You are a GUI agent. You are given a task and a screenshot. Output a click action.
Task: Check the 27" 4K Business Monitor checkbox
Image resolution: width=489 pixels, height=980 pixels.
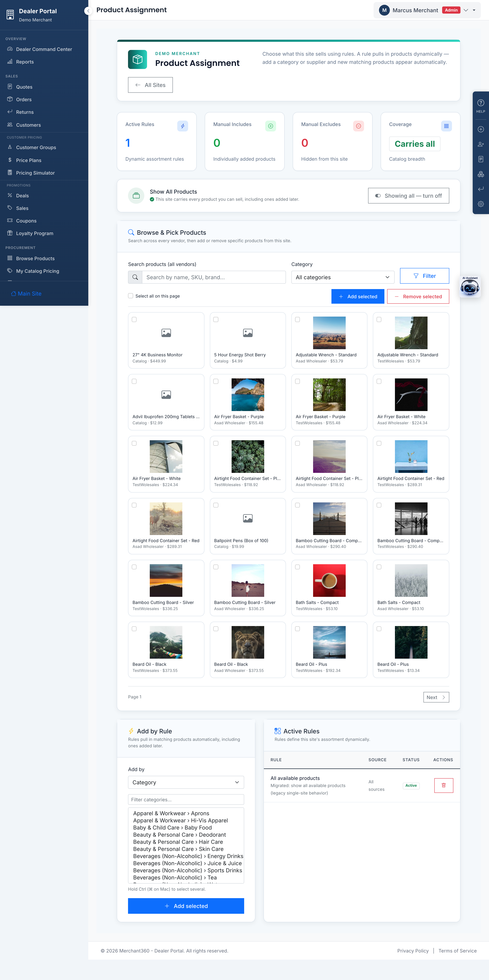point(134,320)
